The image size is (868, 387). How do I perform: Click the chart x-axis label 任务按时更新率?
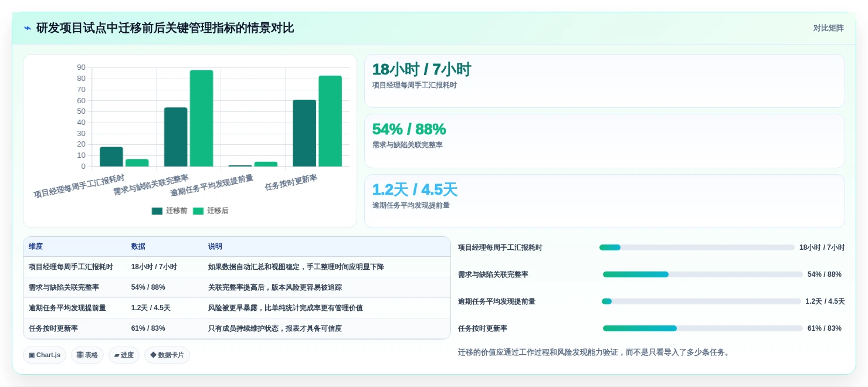click(x=291, y=183)
